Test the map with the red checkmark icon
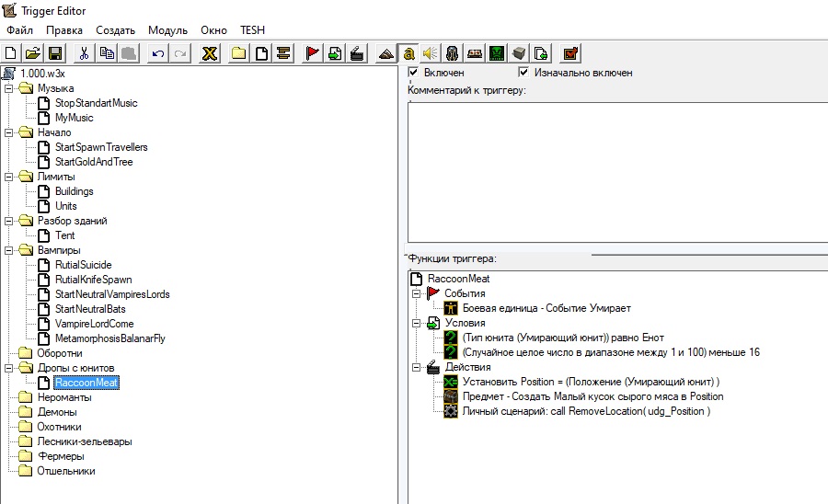 click(x=570, y=53)
